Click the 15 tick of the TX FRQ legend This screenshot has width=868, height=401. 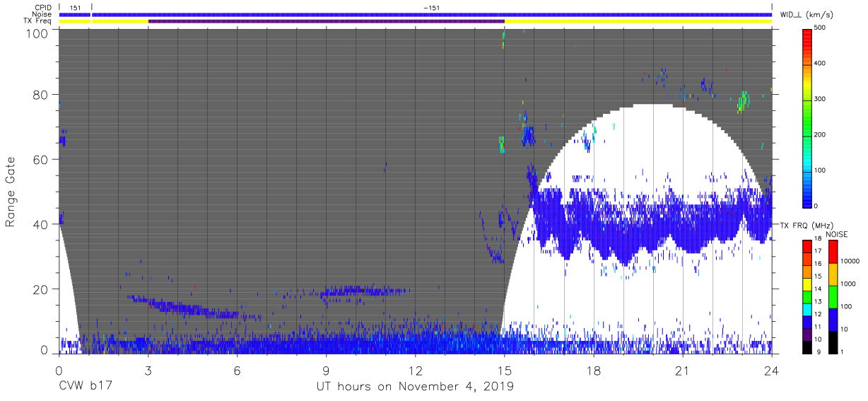pos(816,276)
